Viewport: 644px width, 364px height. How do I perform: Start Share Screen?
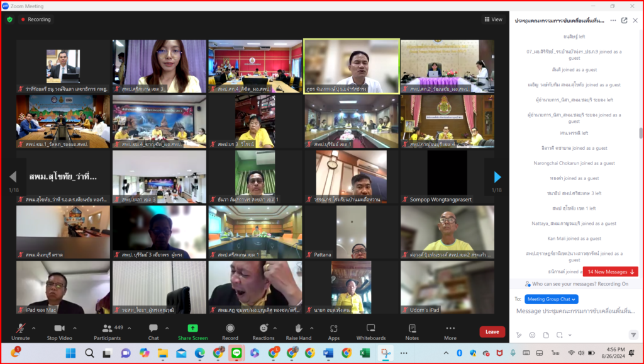pos(192,331)
